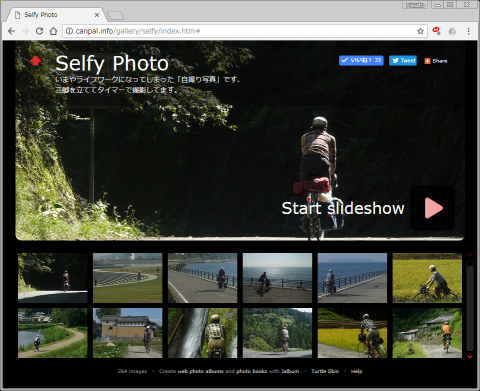Open the Turtle Skin footer link
The height and width of the screenshot is (391, 480).
325,371
